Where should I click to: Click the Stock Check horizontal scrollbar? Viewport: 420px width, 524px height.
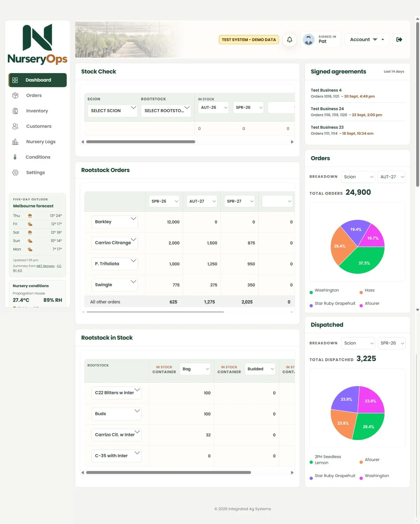(x=140, y=142)
